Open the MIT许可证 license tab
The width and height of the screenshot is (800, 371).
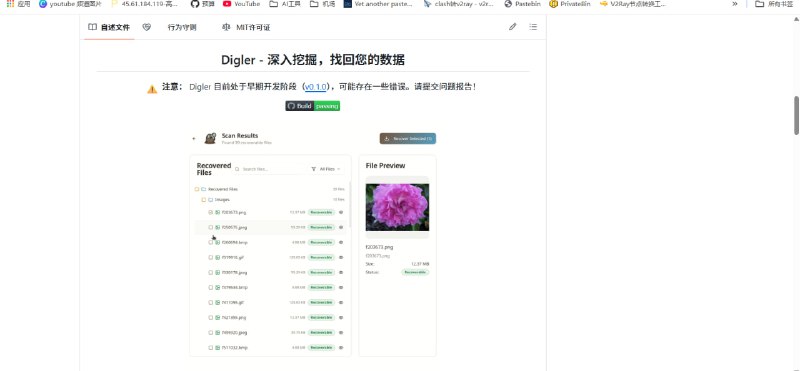click(x=253, y=28)
